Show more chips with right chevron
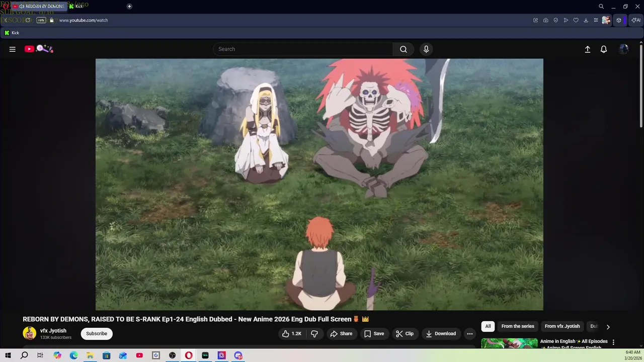This screenshot has width=644, height=362. (608, 327)
